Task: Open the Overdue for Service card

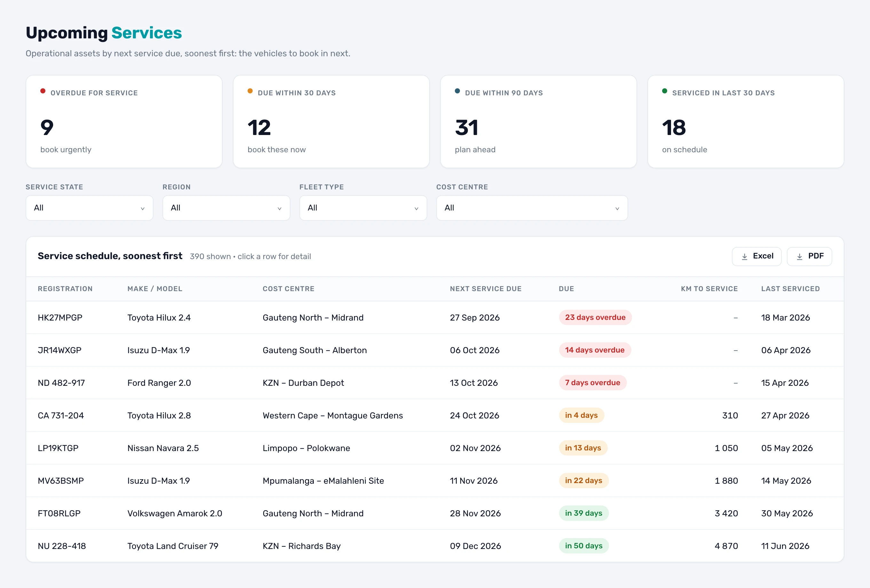Action: pyautogui.click(x=124, y=122)
